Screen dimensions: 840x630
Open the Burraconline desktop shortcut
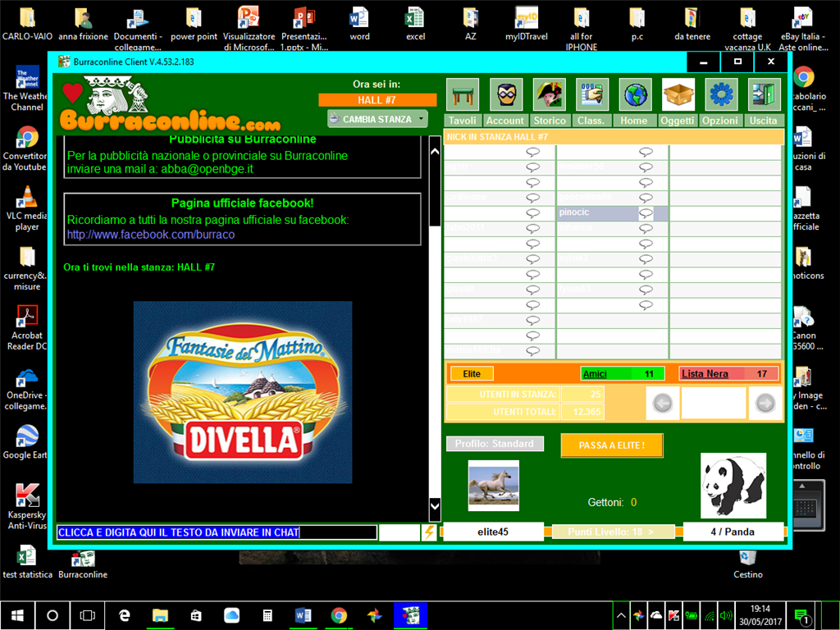coord(83,564)
